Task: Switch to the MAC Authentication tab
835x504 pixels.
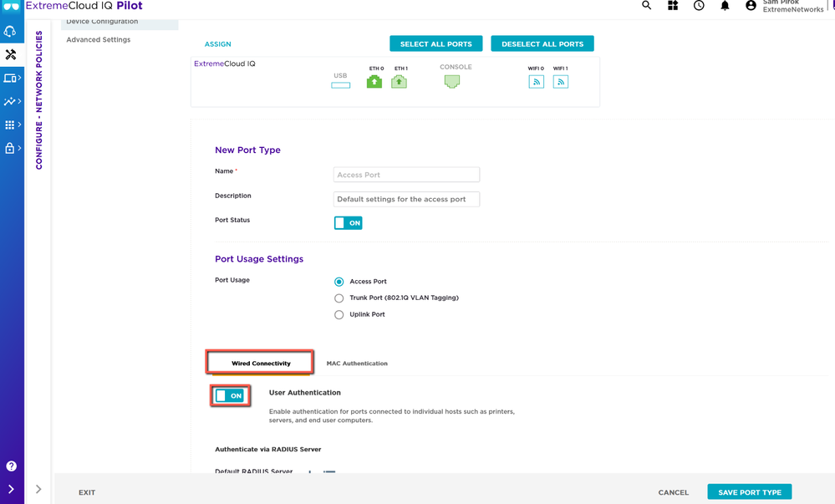Action: [x=357, y=364]
